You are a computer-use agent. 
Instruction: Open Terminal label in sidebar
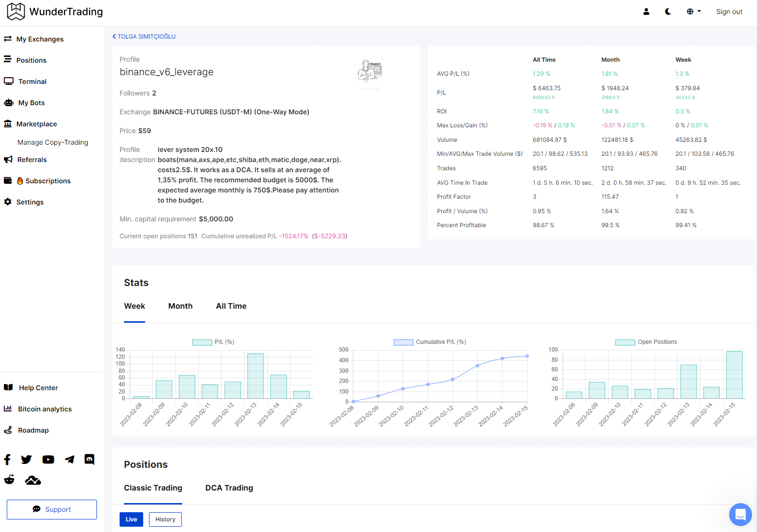[32, 82]
